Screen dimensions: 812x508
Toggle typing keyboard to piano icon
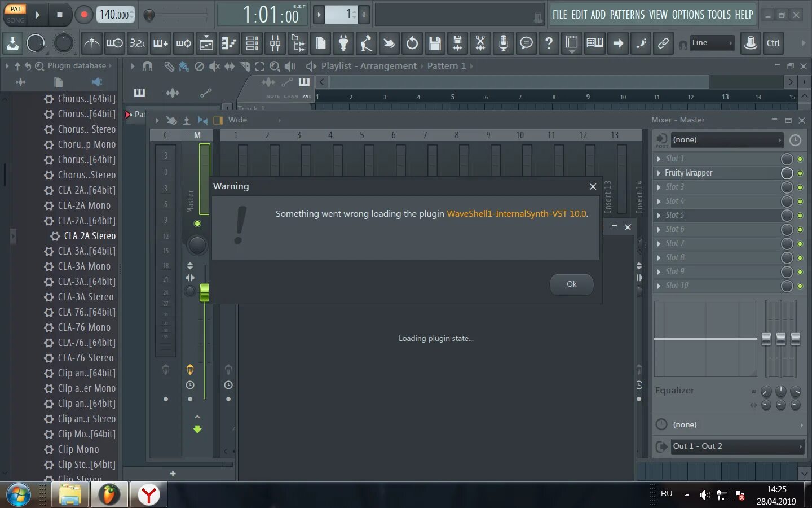595,43
